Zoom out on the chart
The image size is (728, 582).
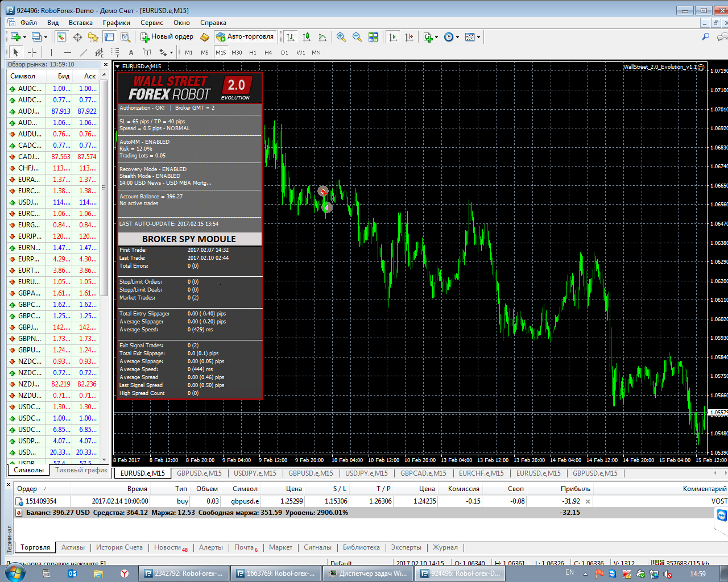coord(357,37)
